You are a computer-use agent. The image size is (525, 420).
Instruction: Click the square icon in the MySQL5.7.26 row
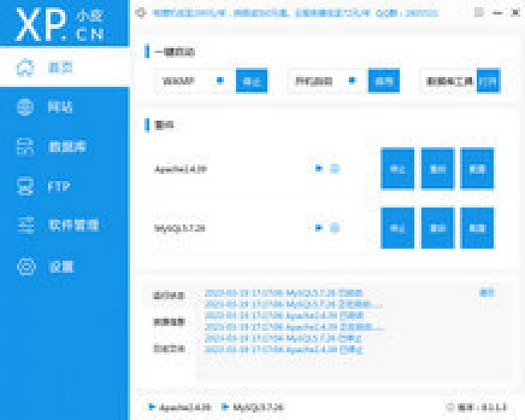pyautogui.click(x=335, y=228)
